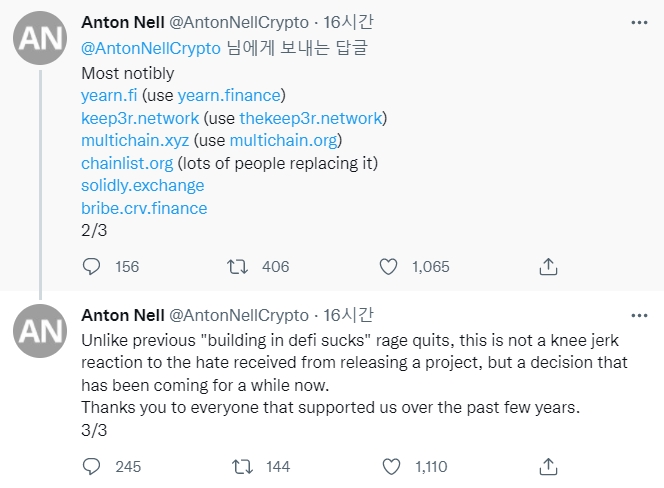The image size is (664, 488).
Task: Open more options on the first tweet
Action: [x=638, y=22]
